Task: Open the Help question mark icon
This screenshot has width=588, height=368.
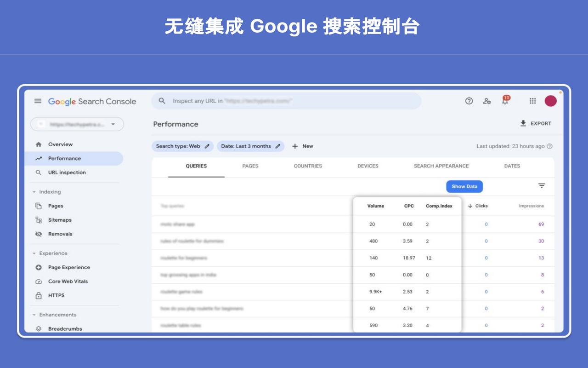Action: click(469, 101)
